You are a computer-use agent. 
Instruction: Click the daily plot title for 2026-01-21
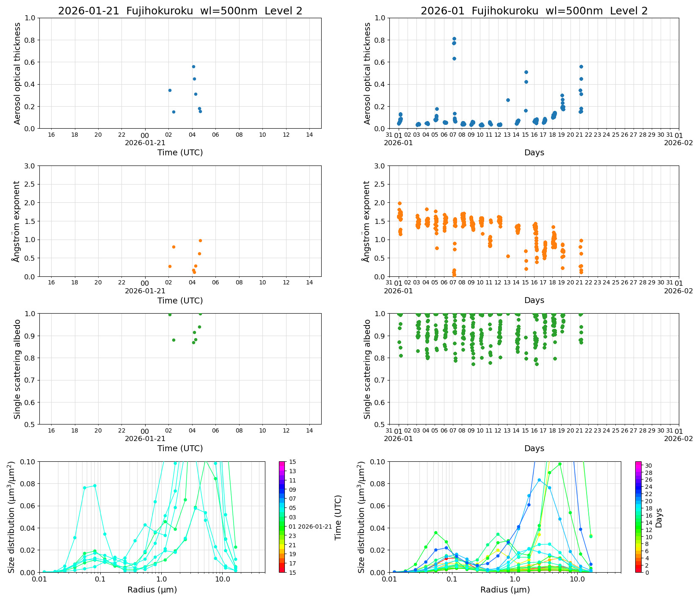tap(180, 11)
